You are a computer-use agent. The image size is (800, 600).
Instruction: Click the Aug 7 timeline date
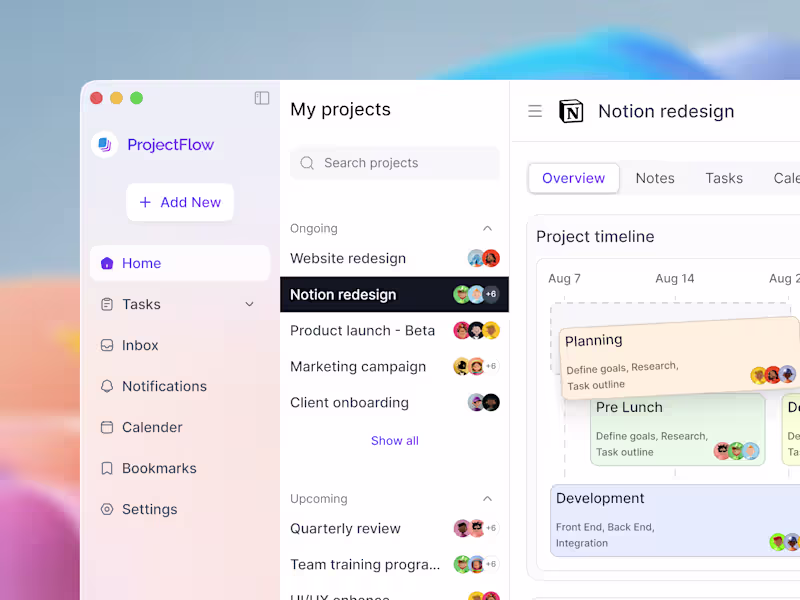click(564, 279)
